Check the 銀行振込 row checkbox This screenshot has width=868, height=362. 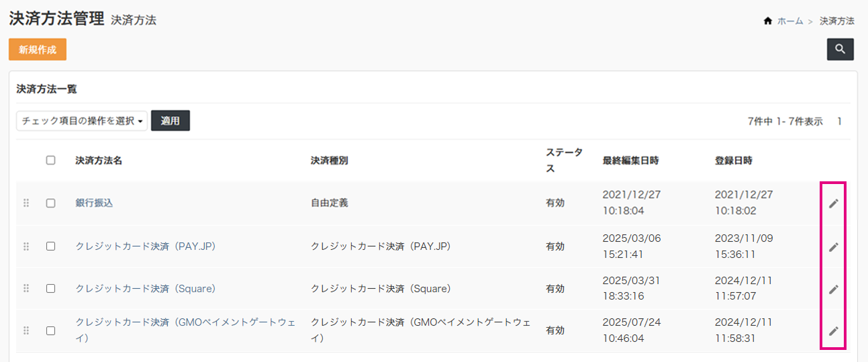click(50, 203)
